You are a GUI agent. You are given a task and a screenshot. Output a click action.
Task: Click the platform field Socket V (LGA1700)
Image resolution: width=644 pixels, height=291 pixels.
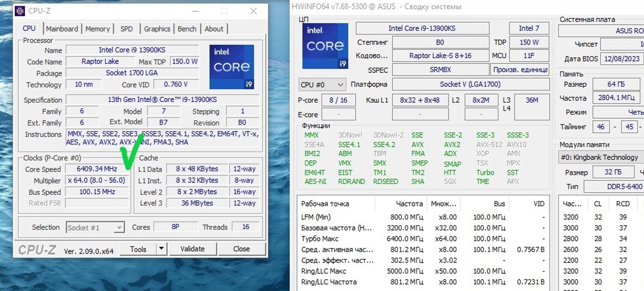[x=470, y=84]
